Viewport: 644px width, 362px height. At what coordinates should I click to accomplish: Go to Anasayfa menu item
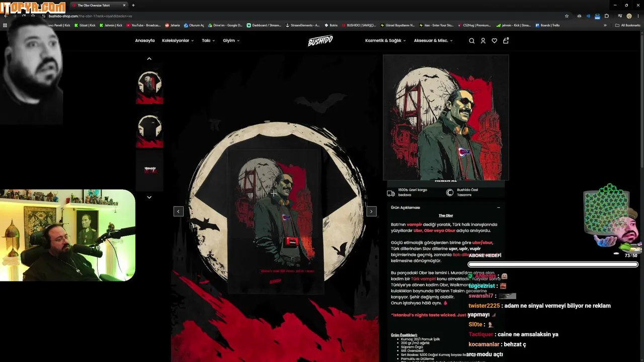click(145, 41)
